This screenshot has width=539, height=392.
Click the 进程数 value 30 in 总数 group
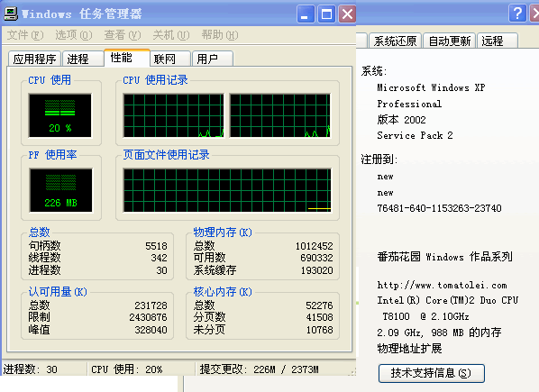tap(161, 270)
